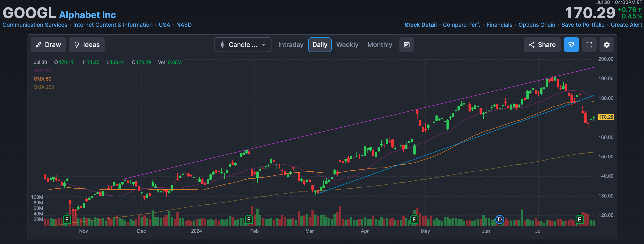
Task: Open the Candle chart type dropdown
Action: tap(243, 45)
